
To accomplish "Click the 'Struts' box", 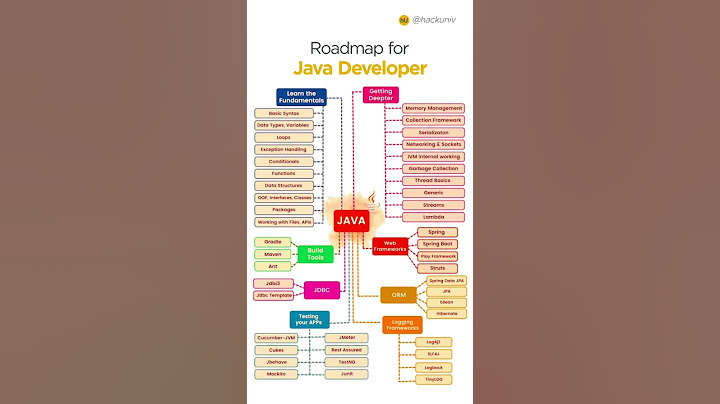I will (437, 268).
